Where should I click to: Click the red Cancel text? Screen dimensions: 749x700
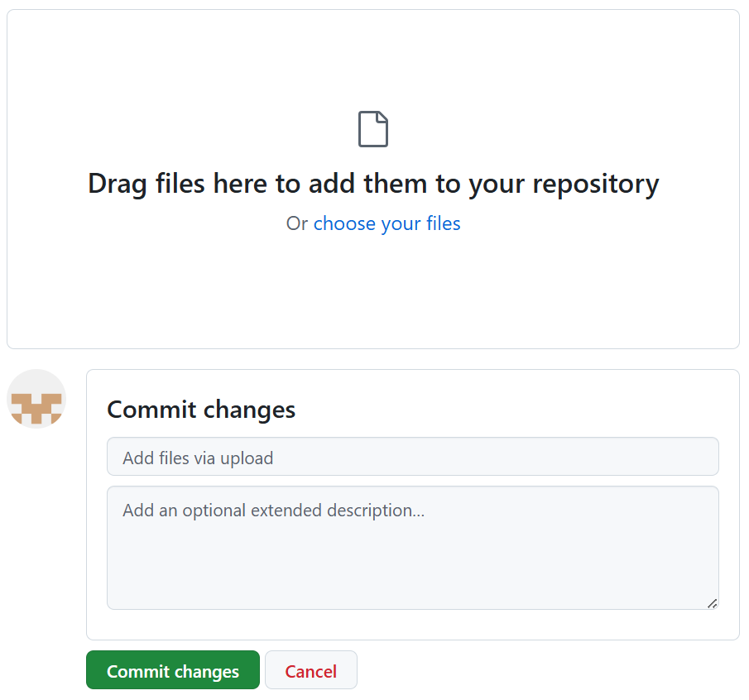[x=310, y=671]
